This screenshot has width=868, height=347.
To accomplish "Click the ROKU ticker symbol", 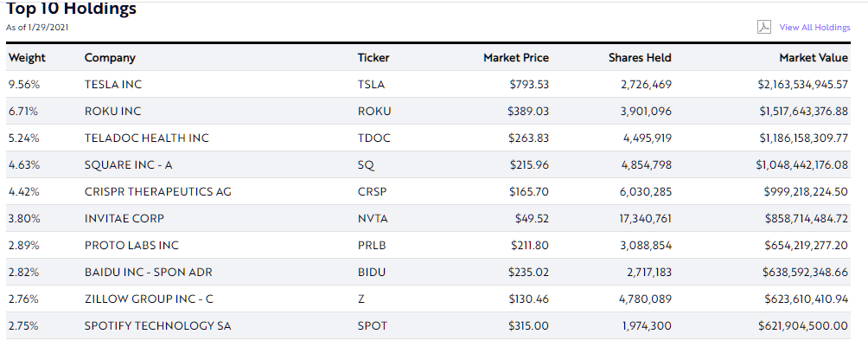I will pos(374,112).
